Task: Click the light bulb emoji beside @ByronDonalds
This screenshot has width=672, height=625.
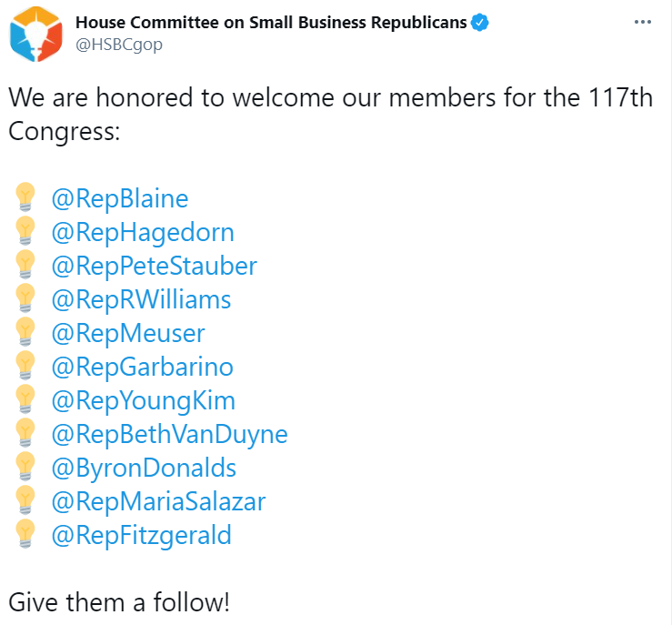Action: (x=25, y=467)
